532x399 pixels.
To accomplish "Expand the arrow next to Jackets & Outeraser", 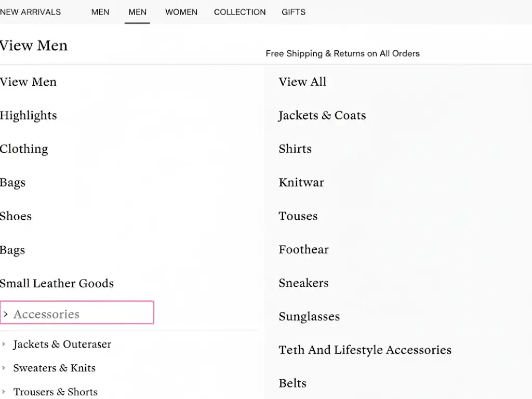I will click(4, 344).
